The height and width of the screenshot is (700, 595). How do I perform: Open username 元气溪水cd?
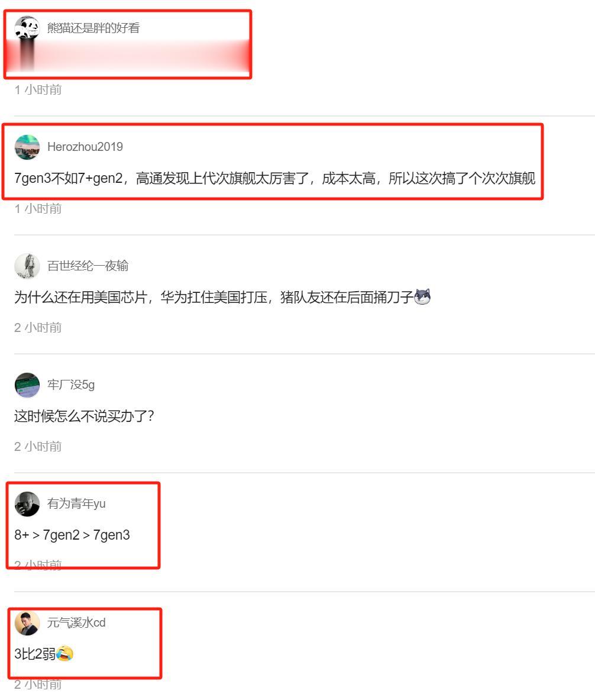tap(76, 622)
